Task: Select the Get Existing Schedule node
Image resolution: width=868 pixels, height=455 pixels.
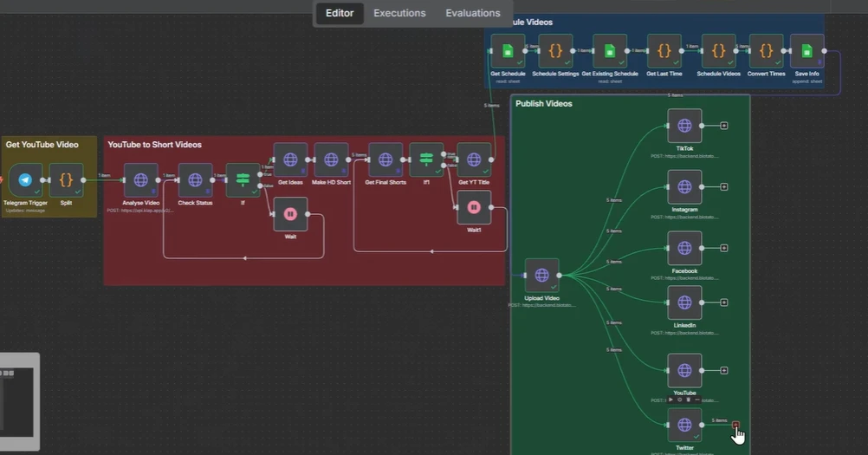Action: point(610,51)
